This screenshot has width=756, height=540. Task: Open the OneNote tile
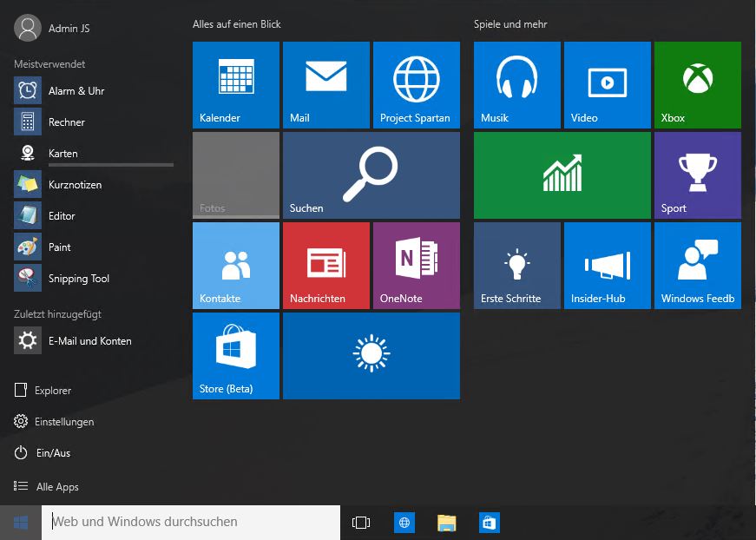coord(416,266)
